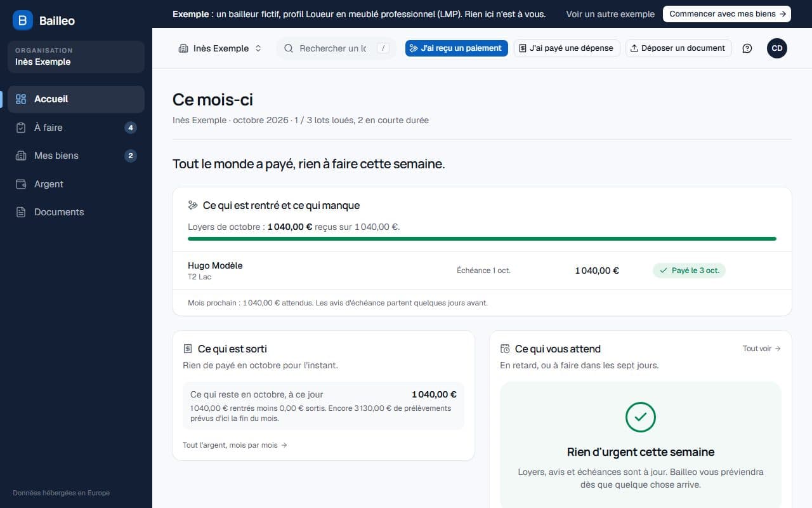Click J'ai reçu un paiement button
This screenshot has width=812, height=508.
tap(457, 48)
